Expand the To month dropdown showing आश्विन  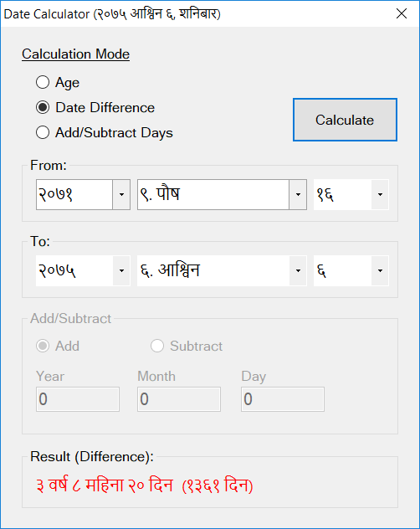pos(298,270)
